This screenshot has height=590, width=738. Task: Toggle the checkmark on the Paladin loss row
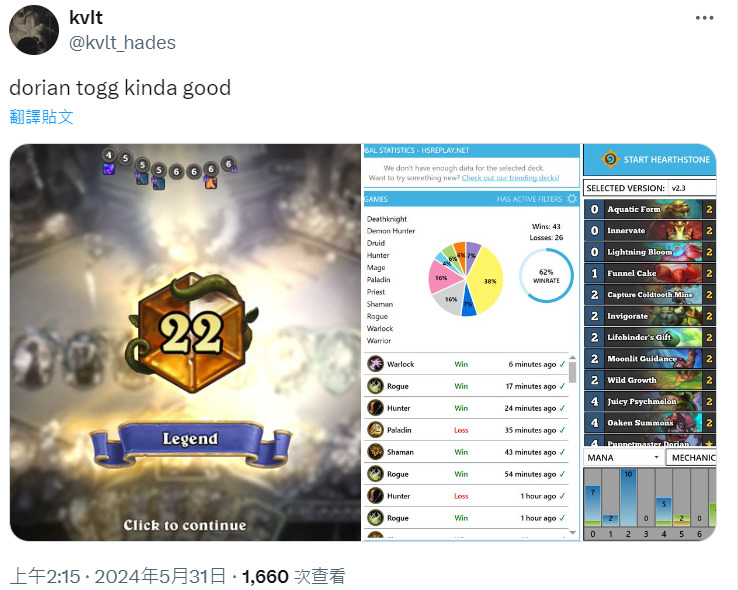[562, 430]
